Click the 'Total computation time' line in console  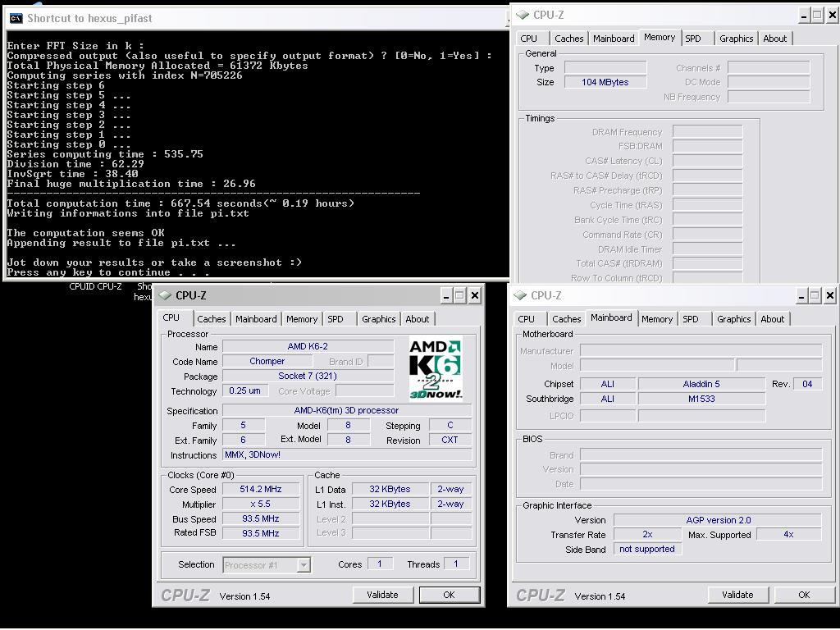(180, 203)
